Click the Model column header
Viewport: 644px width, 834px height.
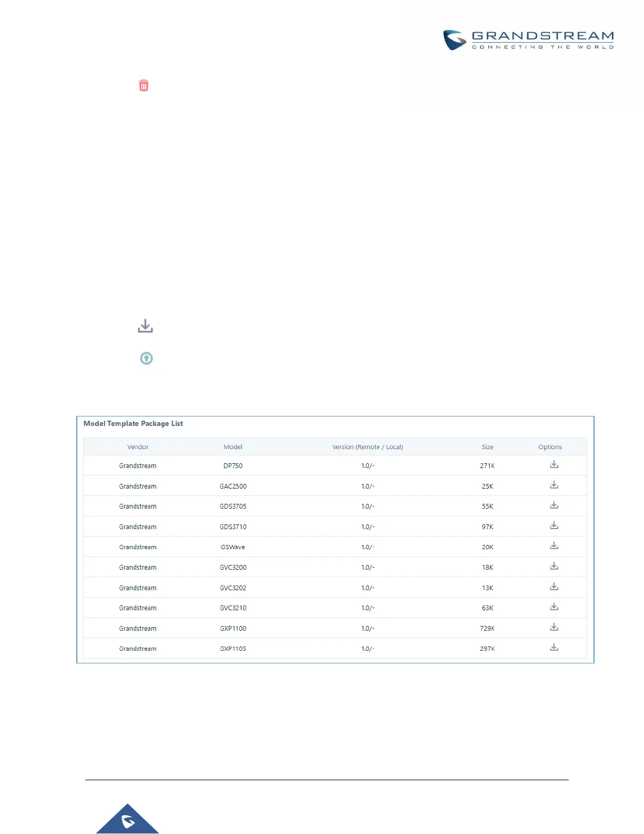(233, 447)
